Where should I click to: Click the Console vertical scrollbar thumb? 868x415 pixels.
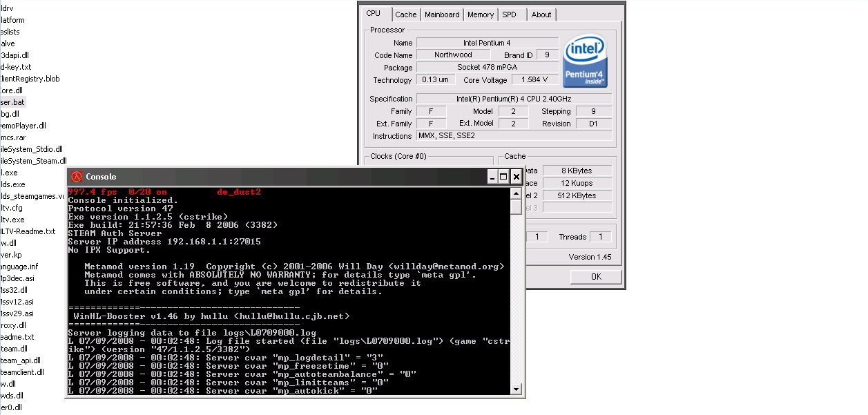click(x=516, y=206)
